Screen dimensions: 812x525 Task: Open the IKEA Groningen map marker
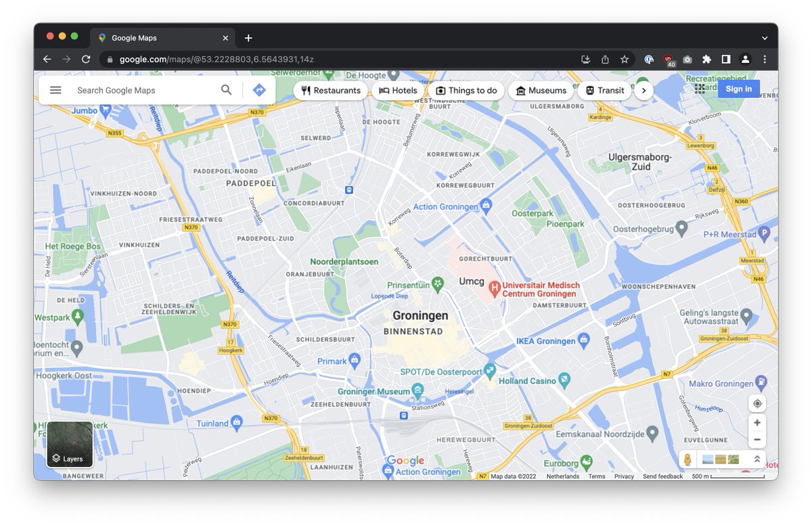(x=582, y=340)
